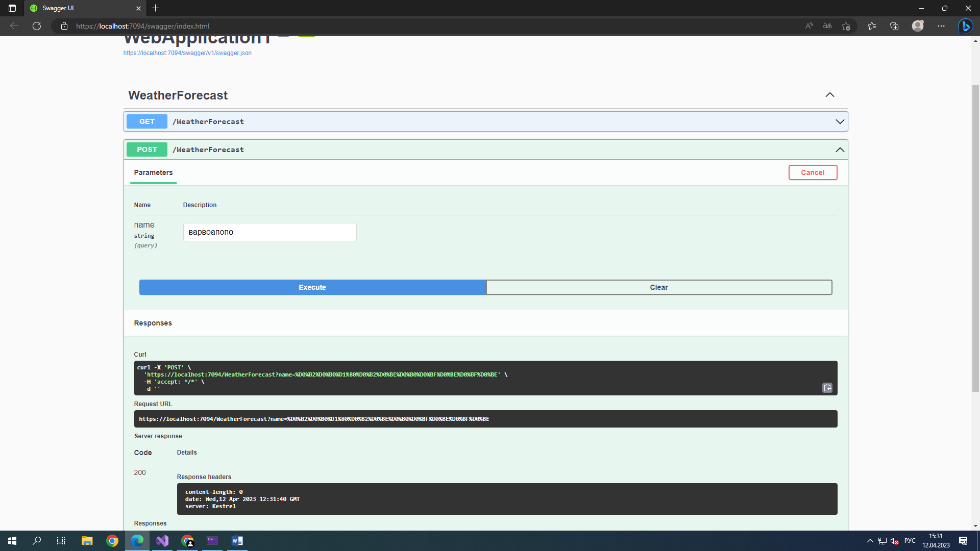Image resolution: width=980 pixels, height=551 pixels.
Task: Open the notification center
Action: (963, 541)
